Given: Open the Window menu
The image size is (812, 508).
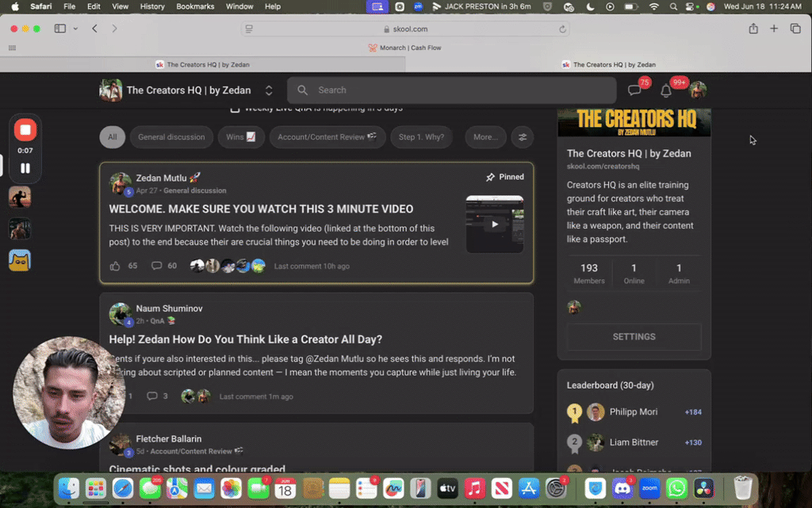Looking at the screenshot, I should pos(239,6).
